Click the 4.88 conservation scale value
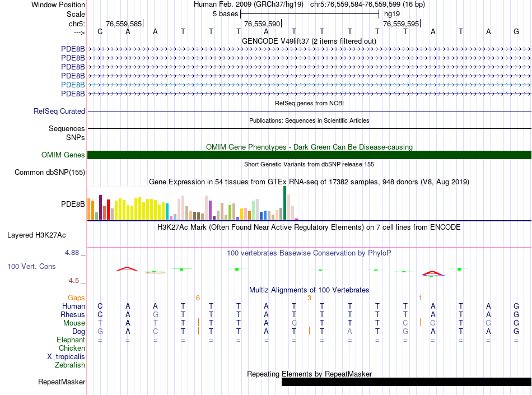Screen dimensions: 532x395 72,253
